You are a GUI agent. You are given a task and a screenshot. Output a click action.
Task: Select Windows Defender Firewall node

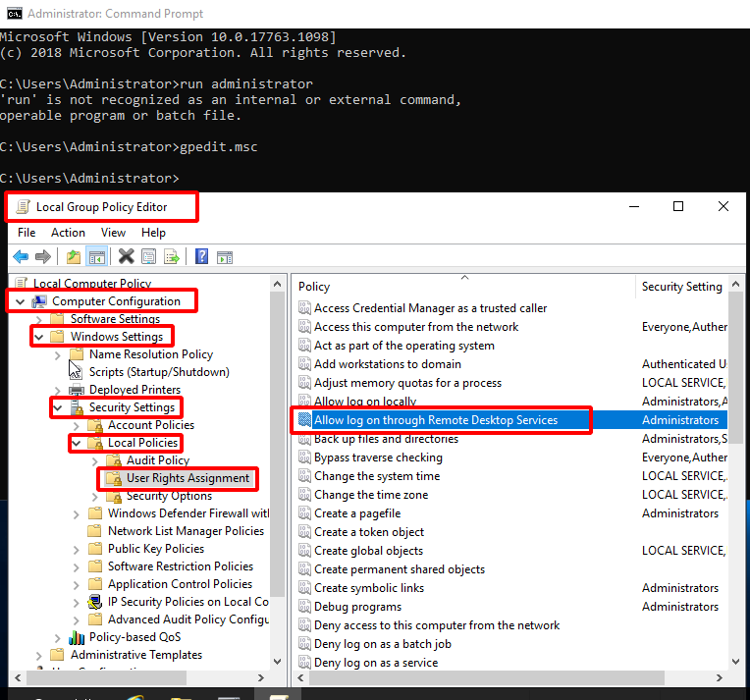click(x=187, y=512)
